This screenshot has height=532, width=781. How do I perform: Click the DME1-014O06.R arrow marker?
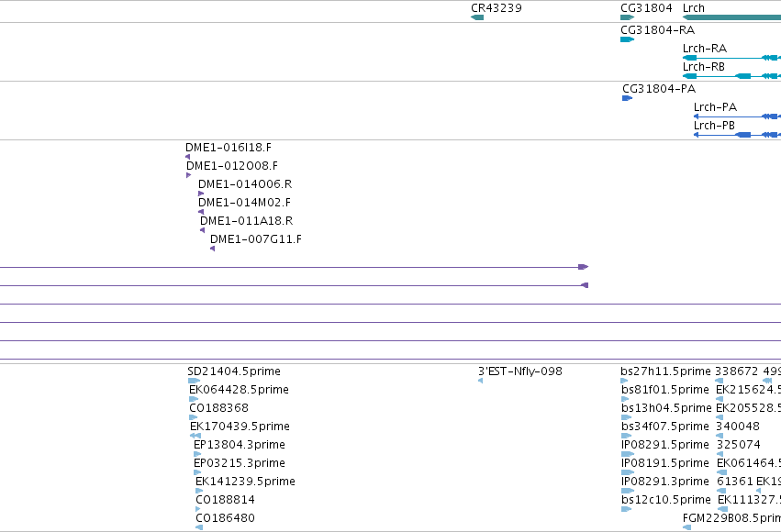pos(201,194)
